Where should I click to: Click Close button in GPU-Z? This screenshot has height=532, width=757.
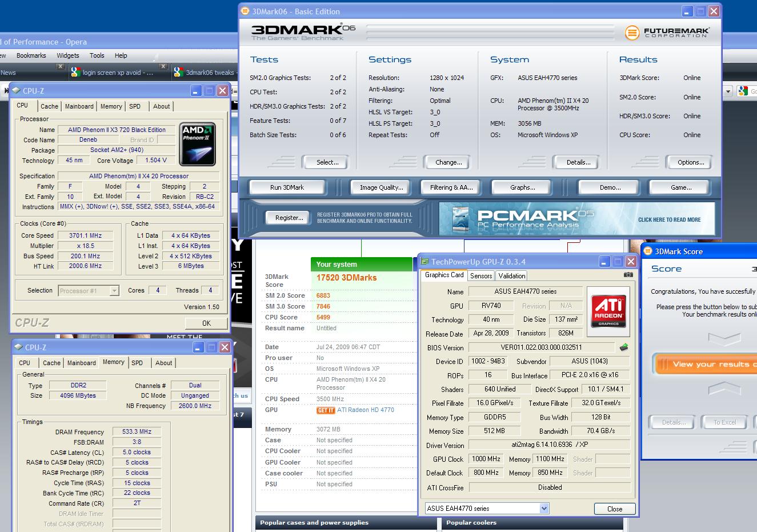[x=615, y=509]
